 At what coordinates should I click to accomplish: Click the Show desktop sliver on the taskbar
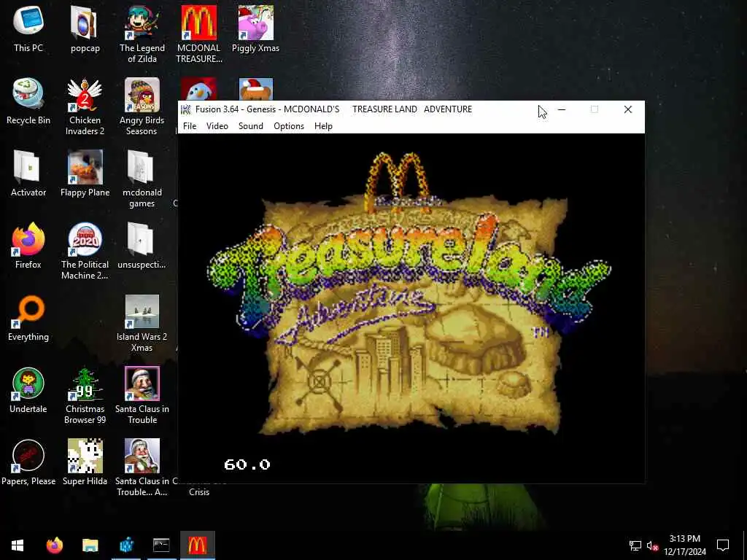tap(745, 545)
